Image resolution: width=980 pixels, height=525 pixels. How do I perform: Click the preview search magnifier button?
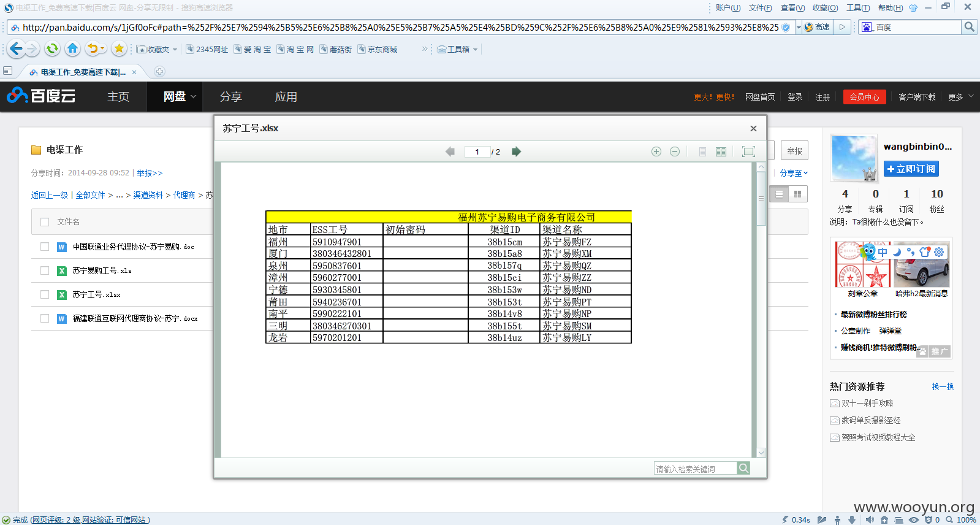click(x=743, y=469)
